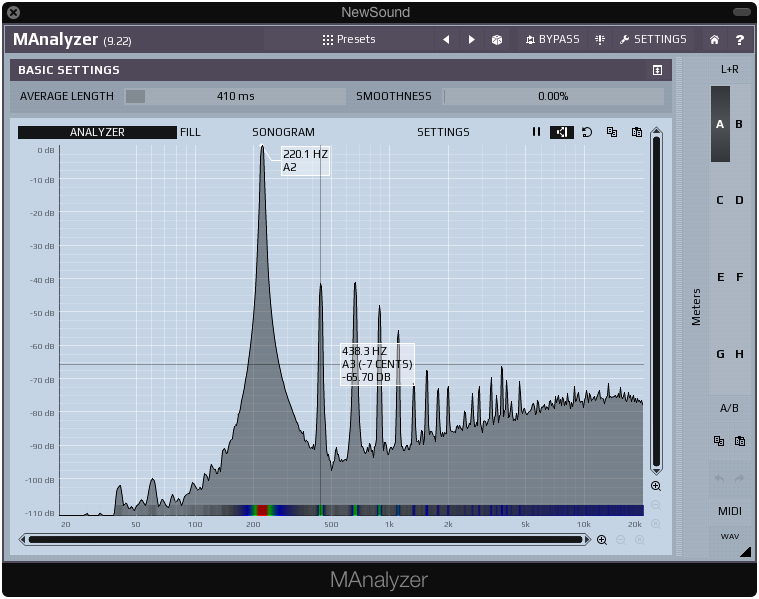Select the L+R channel mode button

729,69
